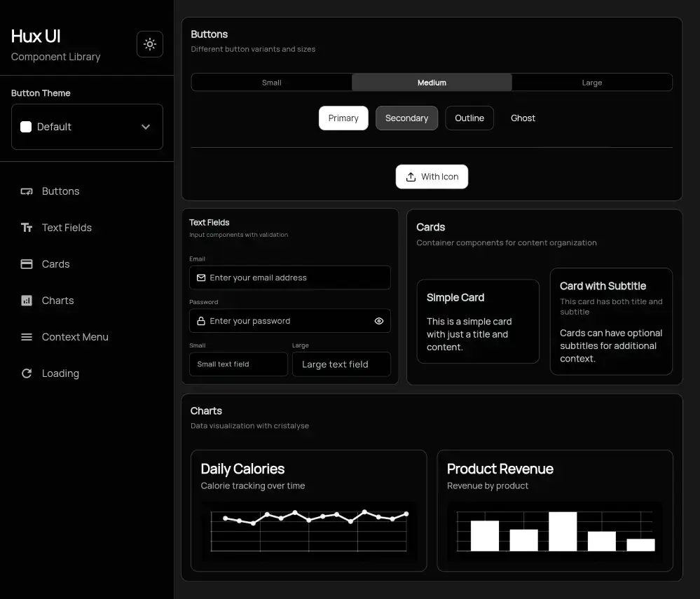Click the envelope icon in Email field
Image resolution: width=700 pixels, height=599 pixels.
201,278
